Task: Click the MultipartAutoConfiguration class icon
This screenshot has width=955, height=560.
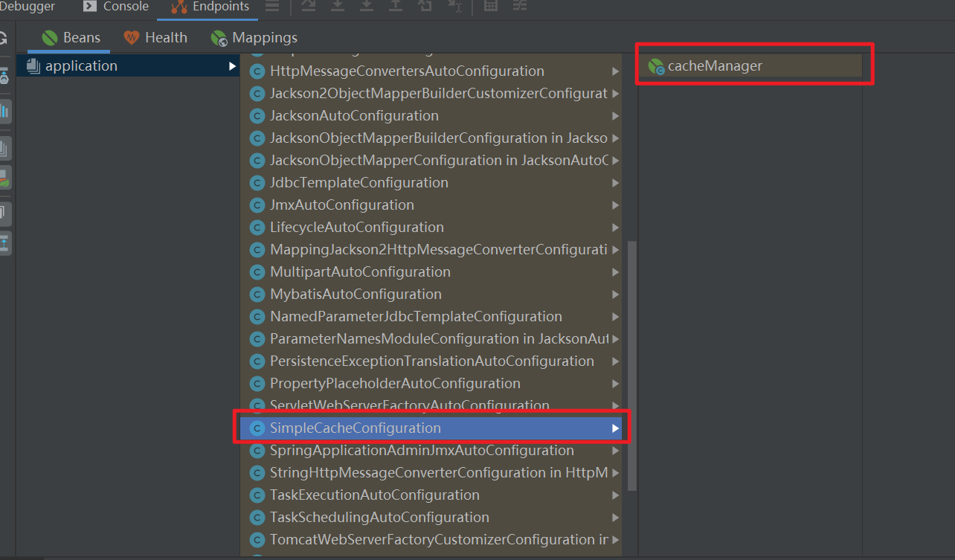Action: tap(257, 272)
